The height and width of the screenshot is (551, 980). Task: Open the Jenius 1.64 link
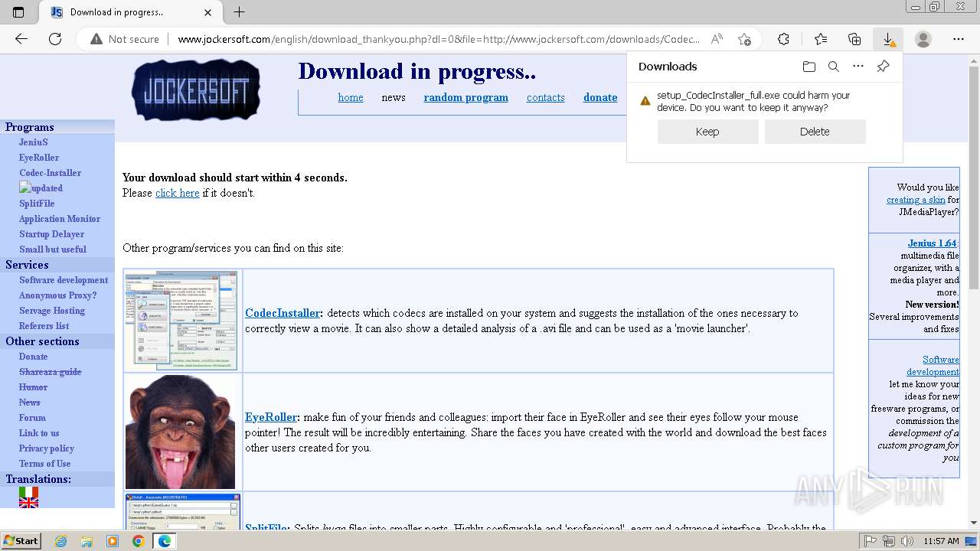[x=933, y=243]
